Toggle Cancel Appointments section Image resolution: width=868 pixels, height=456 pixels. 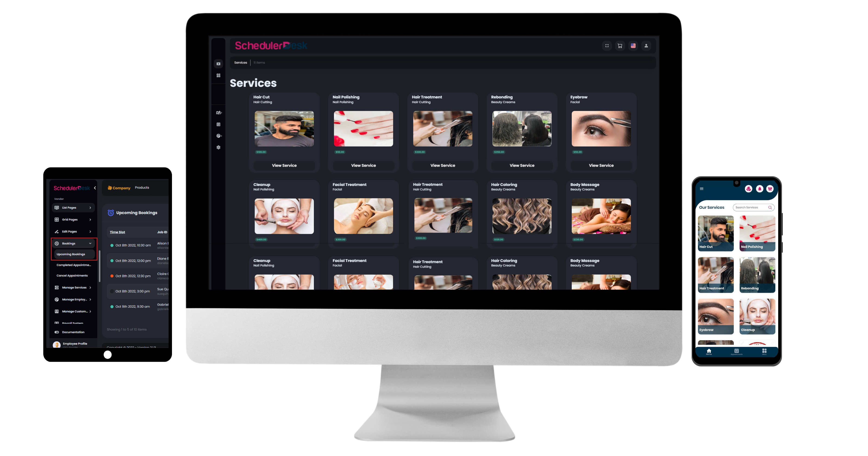point(72,276)
